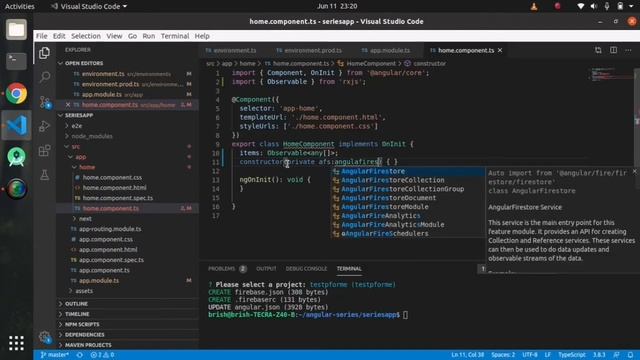Open Google Chrome from the dock
640x360 pixels.
pyautogui.click(x=16, y=93)
